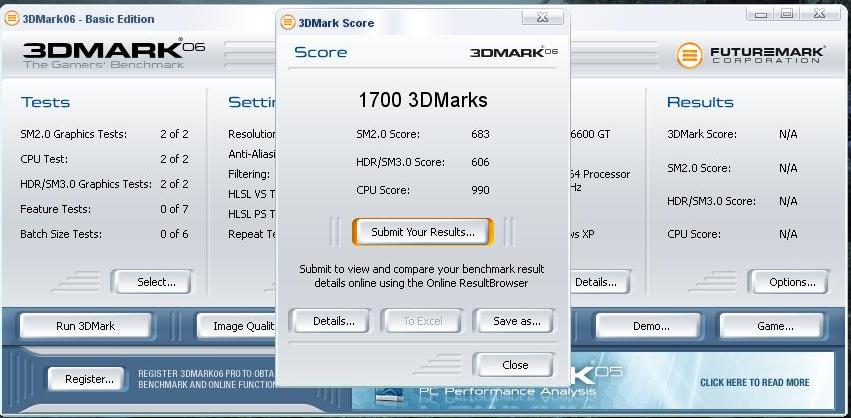The width and height of the screenshot is (851, 418).
Task: Click the SM2.0 Graphics Tests row label
Action: [73, 134]
